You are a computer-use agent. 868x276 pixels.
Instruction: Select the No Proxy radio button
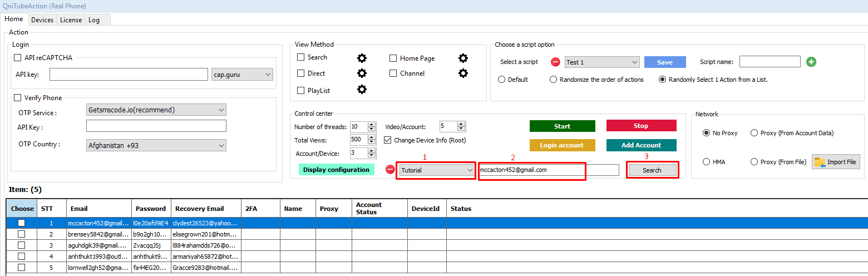[x=707, y=133]
